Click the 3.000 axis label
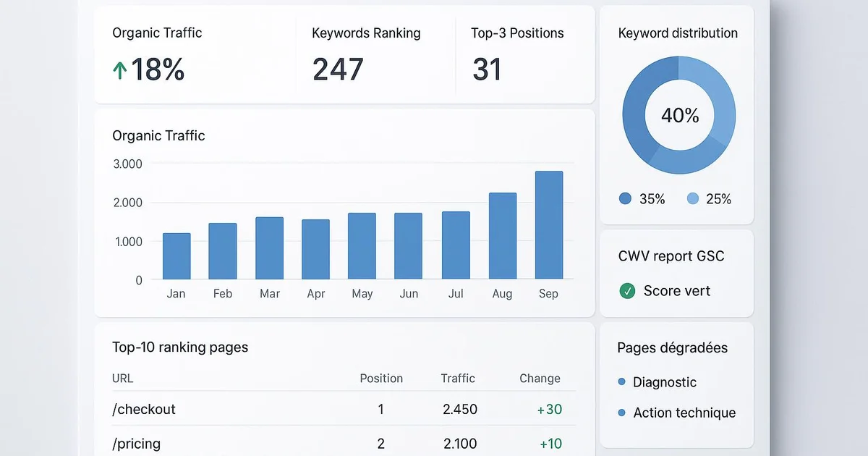The height and width of the screenshot is (456, 868). [128, 164]
